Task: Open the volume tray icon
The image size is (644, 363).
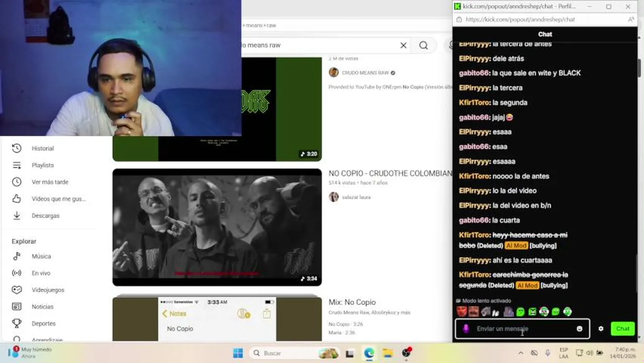Action: click(590, 353)
